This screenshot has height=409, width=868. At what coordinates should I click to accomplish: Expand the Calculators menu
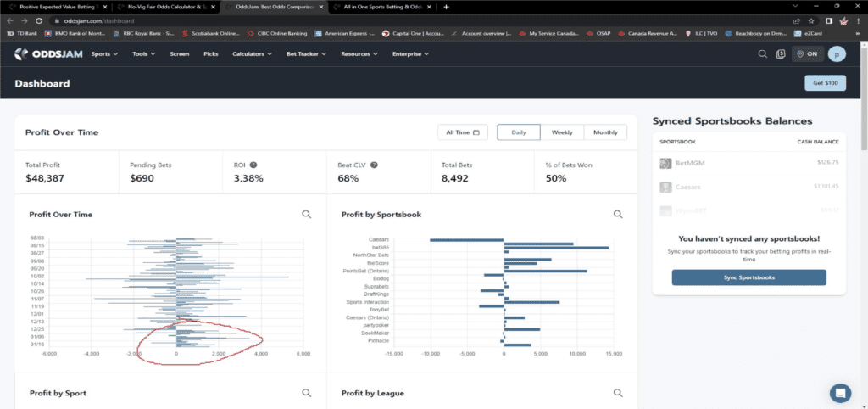(x=252, y=54)
